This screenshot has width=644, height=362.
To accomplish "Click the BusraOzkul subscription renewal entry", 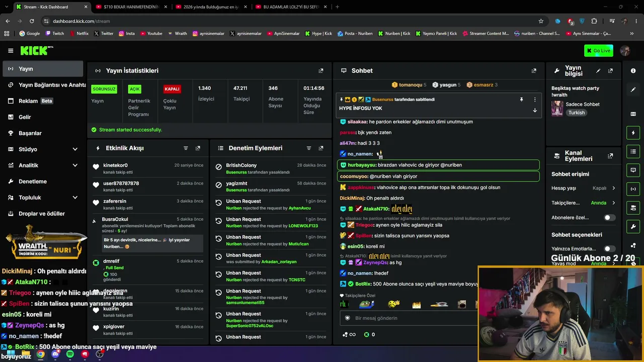I will coord(148,234).
